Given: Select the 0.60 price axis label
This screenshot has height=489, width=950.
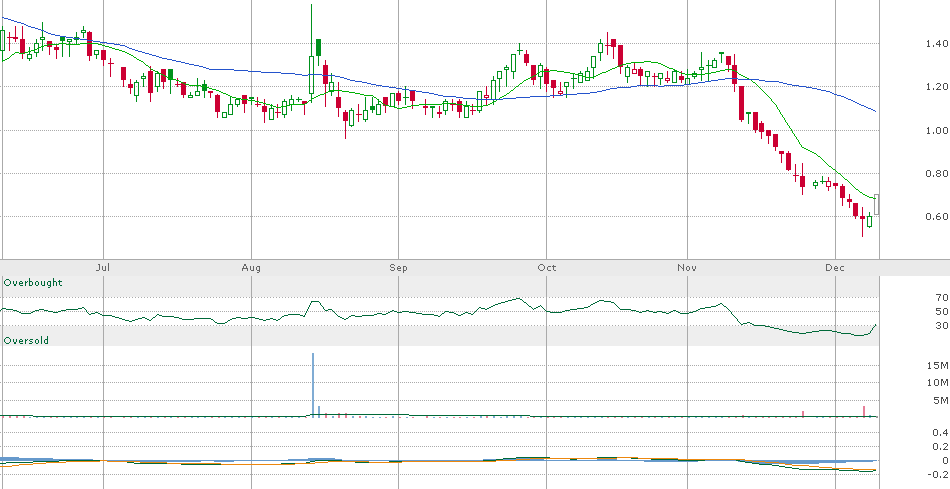Looking at the screenshot, I should tap(937, 217).
